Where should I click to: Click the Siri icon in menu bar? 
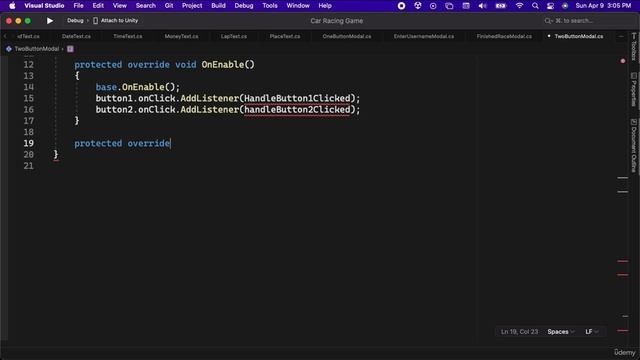(565, 6)
